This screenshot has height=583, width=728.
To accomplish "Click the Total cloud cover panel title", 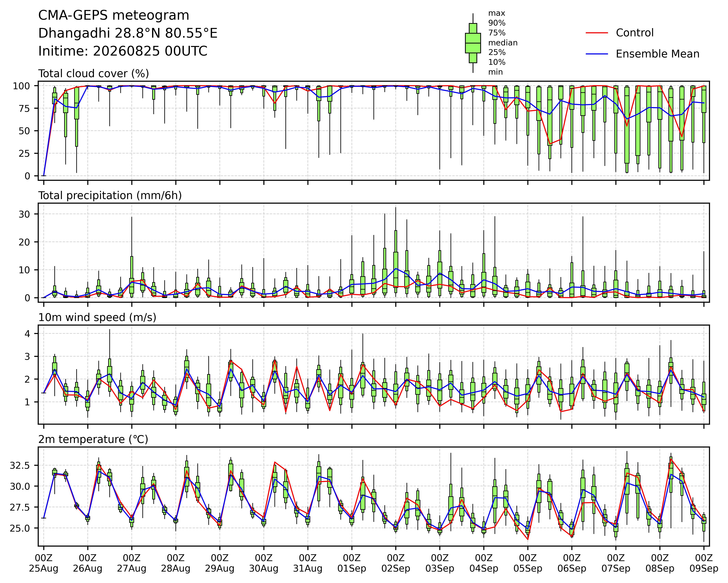I will click(94, 74).
